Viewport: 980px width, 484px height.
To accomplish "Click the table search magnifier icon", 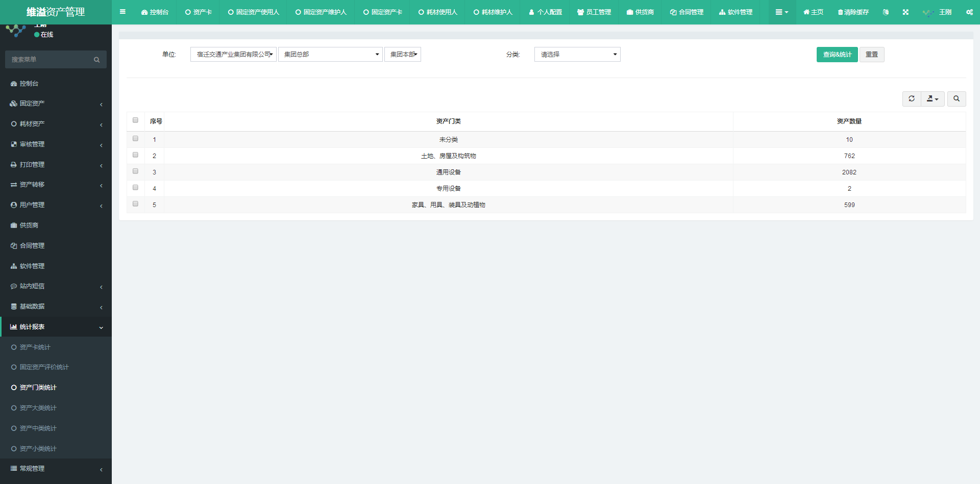I will pos(957,99).
